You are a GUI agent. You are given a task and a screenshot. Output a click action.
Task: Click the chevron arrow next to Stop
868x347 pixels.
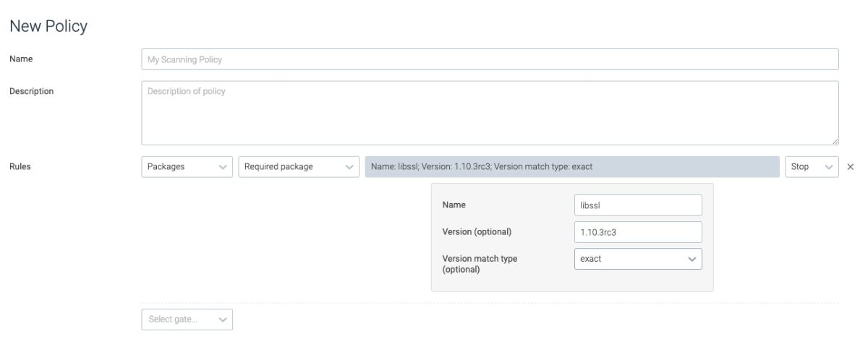click(829, 167)
